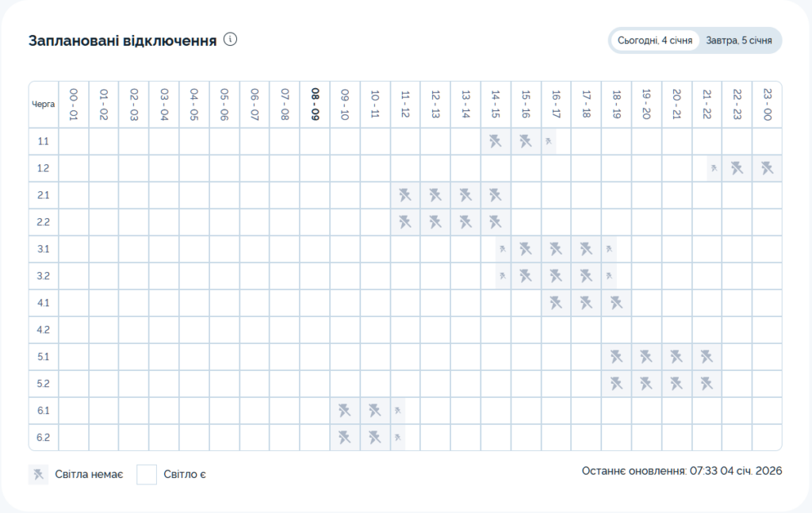Click outage icon for queue 2.1 at 11-12
The height and width of the screenshot is (513, 812).
405,195
